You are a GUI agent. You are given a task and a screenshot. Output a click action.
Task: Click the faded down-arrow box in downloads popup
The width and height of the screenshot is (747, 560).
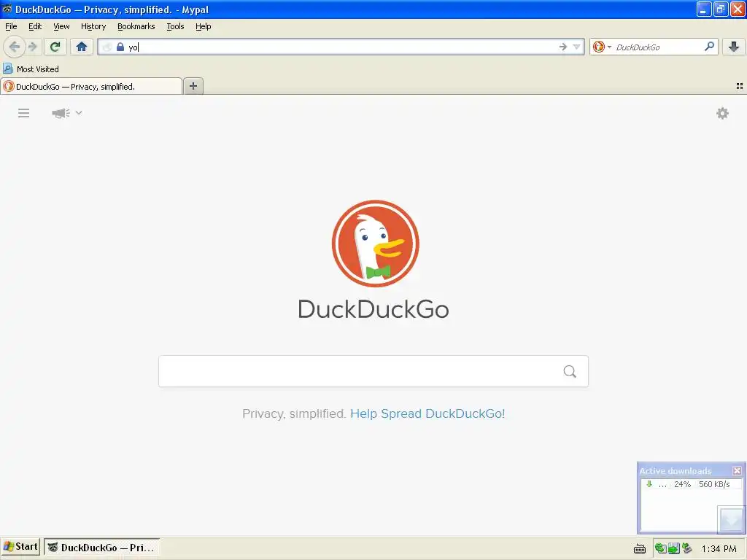tap(731, 519)
